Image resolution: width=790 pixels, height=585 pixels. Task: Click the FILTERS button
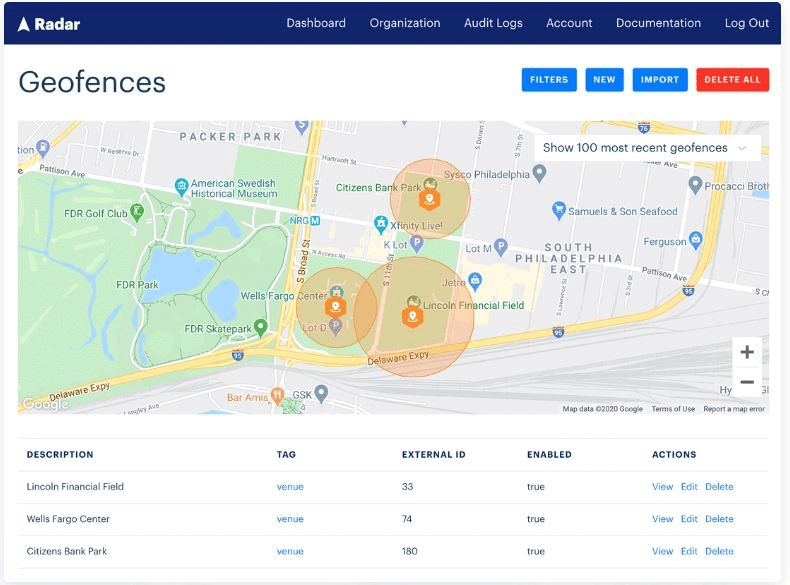[549, 80]
